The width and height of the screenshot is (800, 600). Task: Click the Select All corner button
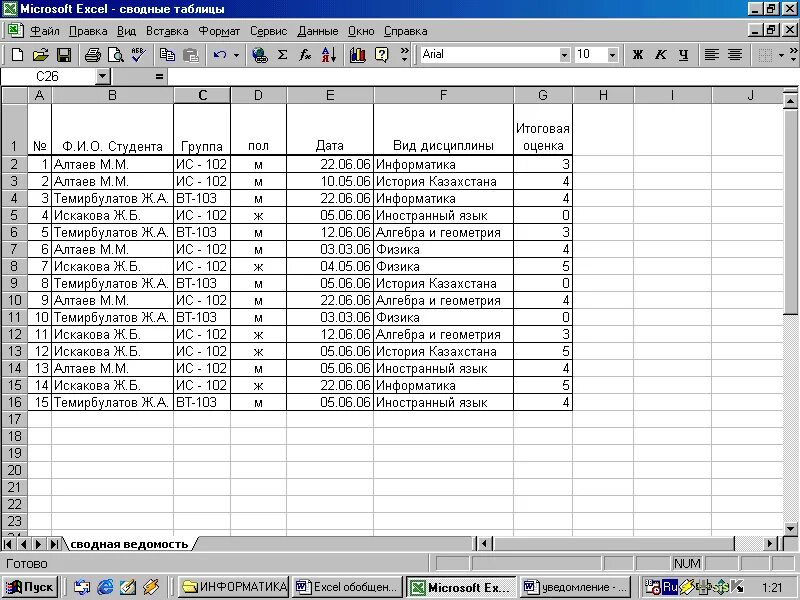(14, 95)
